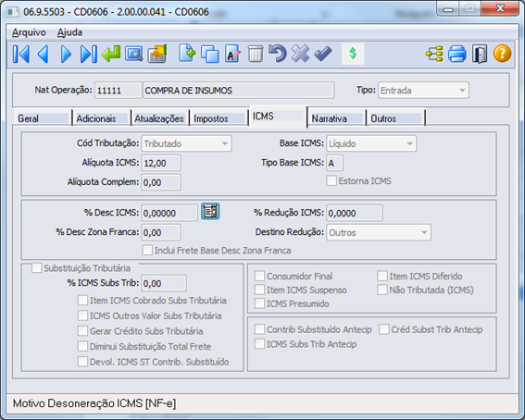Click the green dollar sign icon
Screen dimensions: 525x420
coord(352,54)
